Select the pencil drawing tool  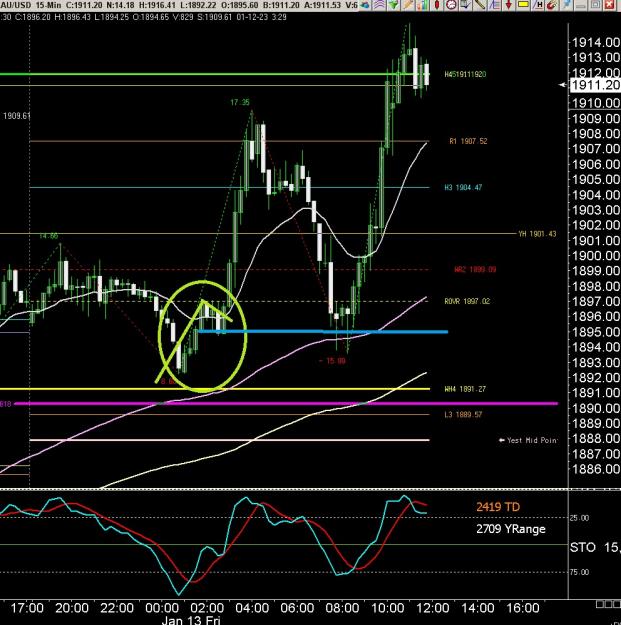coord(408,4)
